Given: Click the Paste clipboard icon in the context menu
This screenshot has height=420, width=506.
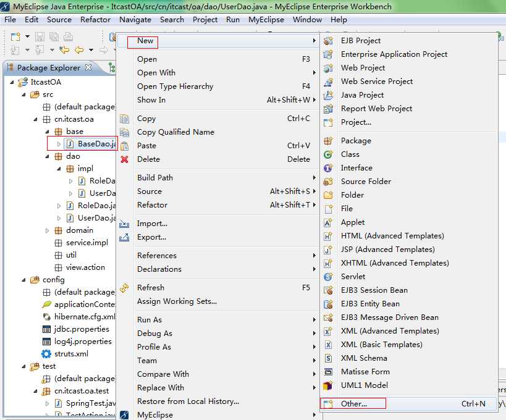Looking at the screenshot, I should [x=124, y=146].
